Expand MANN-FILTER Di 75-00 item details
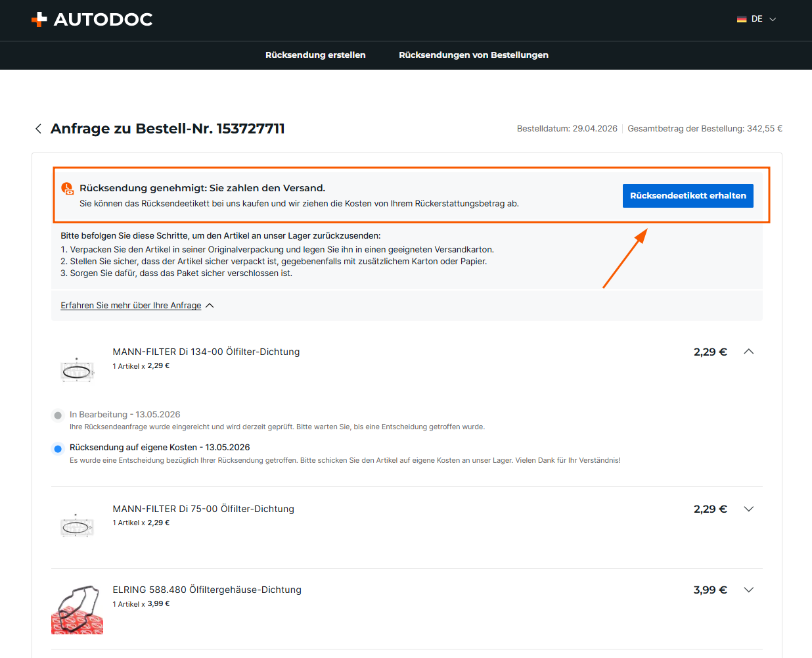This screenshot has height=658, width=812. [749, 509]
